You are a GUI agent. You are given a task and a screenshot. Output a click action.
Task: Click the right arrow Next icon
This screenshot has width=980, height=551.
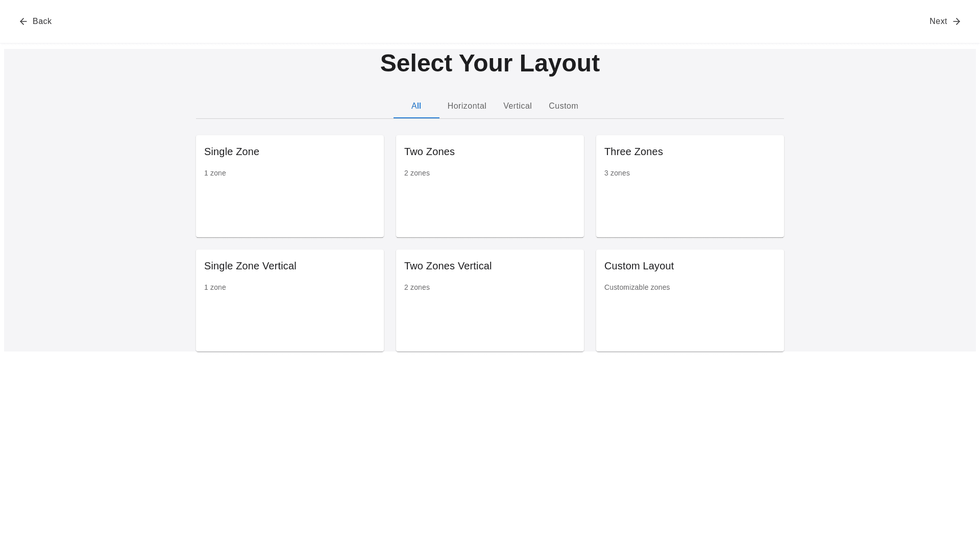pos(957,21)
